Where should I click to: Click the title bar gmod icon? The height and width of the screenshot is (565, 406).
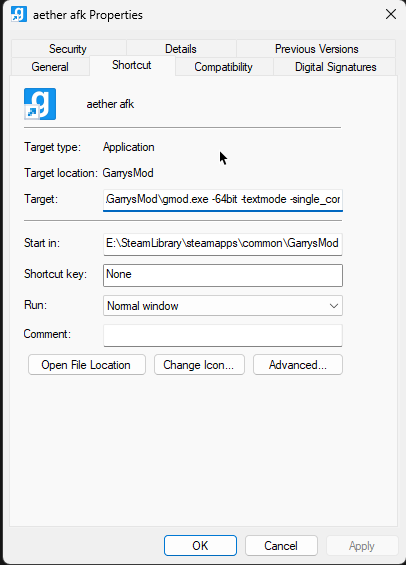(x=19, y=14)
